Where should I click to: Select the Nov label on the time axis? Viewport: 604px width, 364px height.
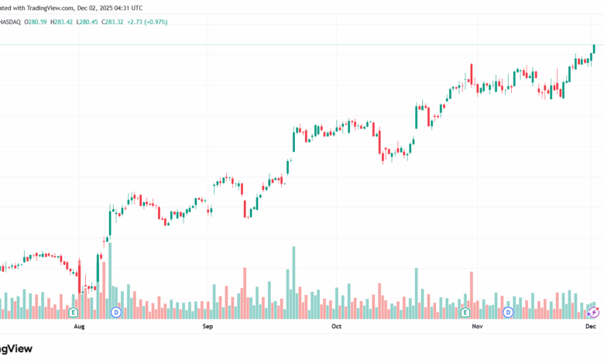477,326
